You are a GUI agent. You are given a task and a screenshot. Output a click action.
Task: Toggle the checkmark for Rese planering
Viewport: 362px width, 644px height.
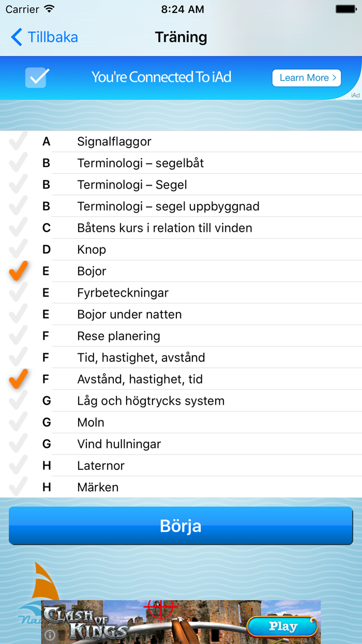19,335
